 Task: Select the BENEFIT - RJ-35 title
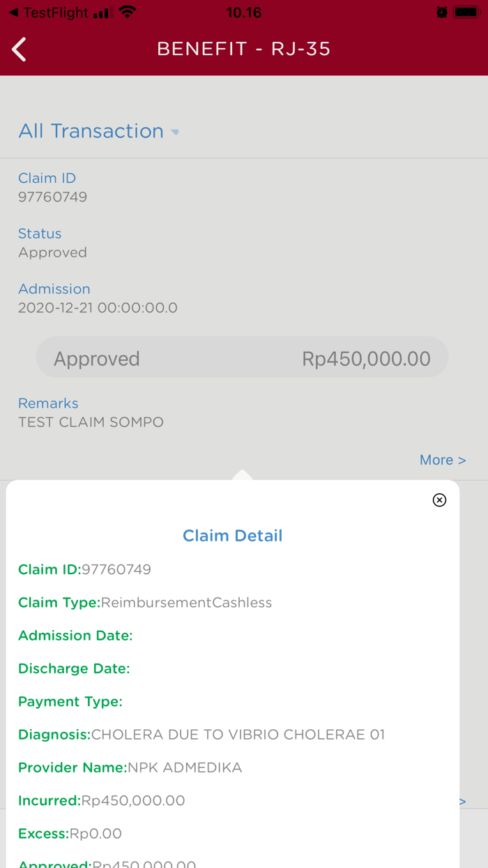coord(244,50)
